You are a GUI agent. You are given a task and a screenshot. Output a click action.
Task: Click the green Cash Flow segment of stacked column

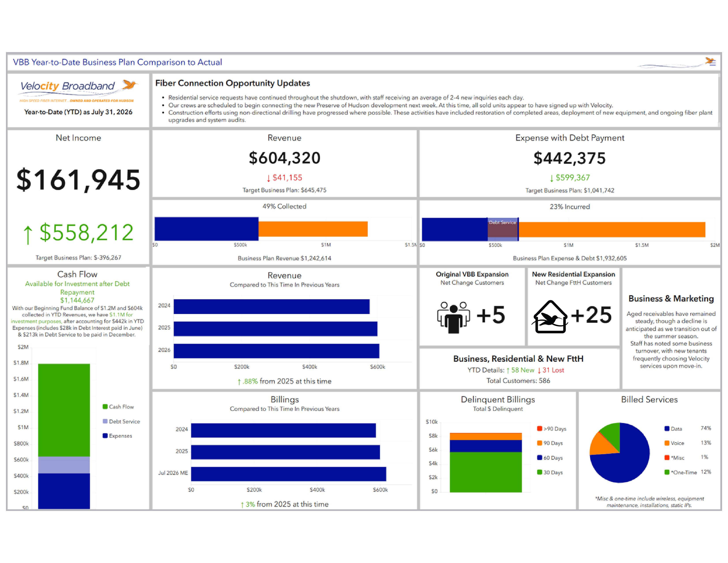(x=64, y=410)
